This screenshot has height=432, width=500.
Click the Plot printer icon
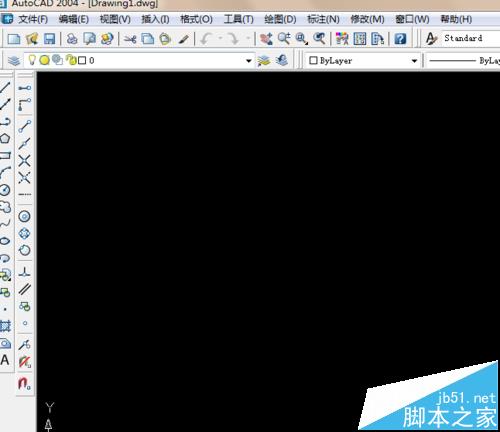(72, 39)
